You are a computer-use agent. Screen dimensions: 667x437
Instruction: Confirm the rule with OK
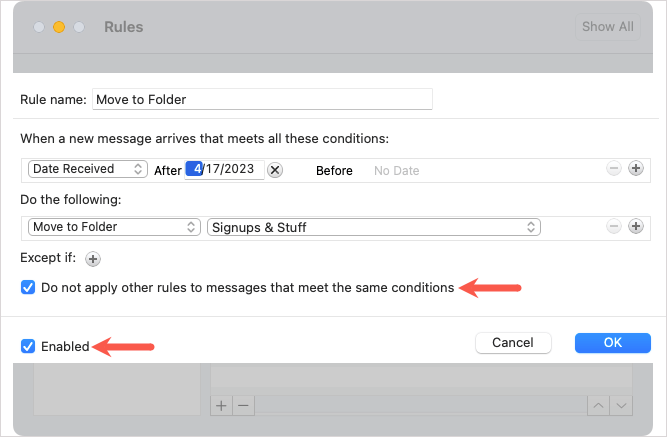(612, 343)
